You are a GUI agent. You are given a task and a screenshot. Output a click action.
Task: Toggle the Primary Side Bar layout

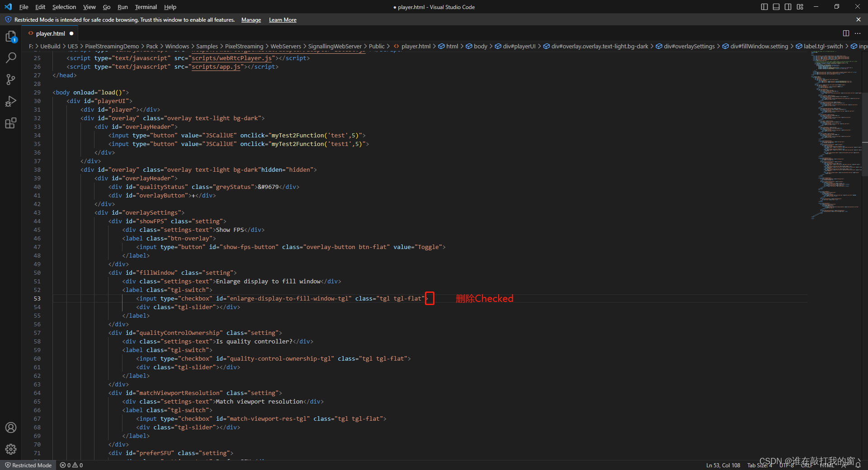click(764, 7)
